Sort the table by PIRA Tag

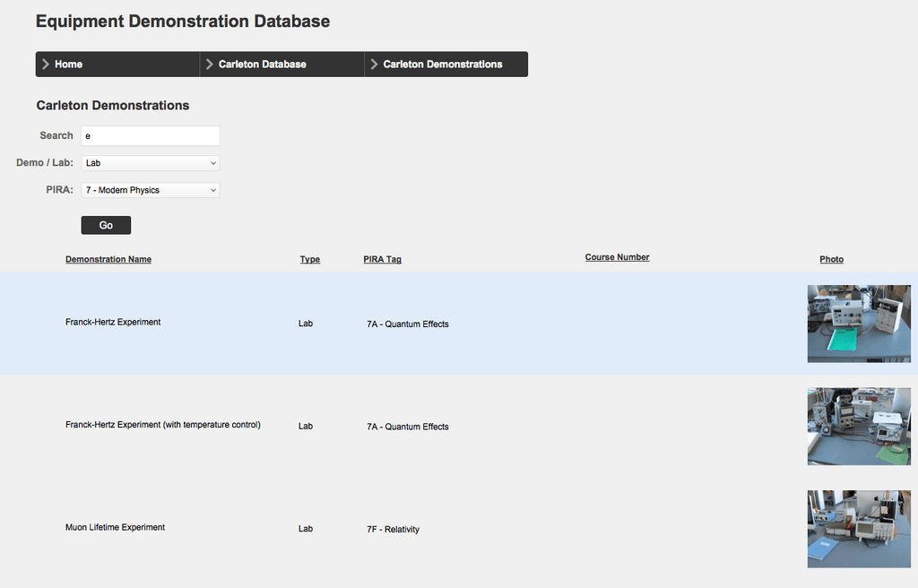point(382,259)
